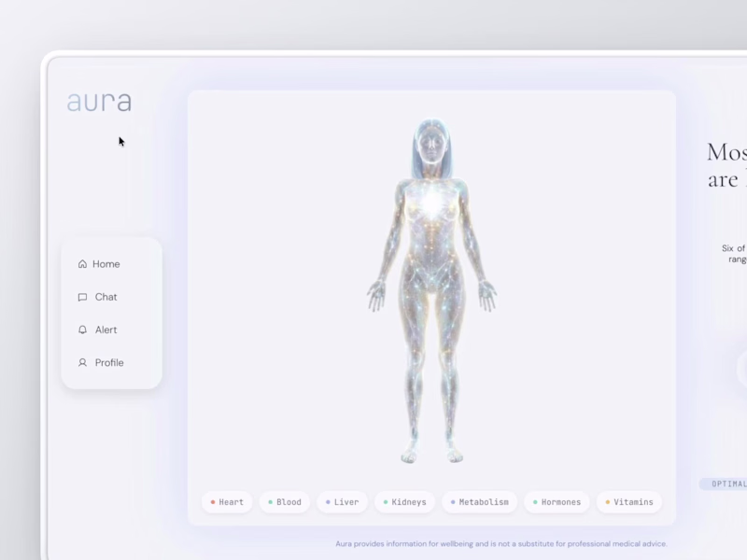Click the purple dot on Liver chip
747x560 pixels.
(328, 502)
